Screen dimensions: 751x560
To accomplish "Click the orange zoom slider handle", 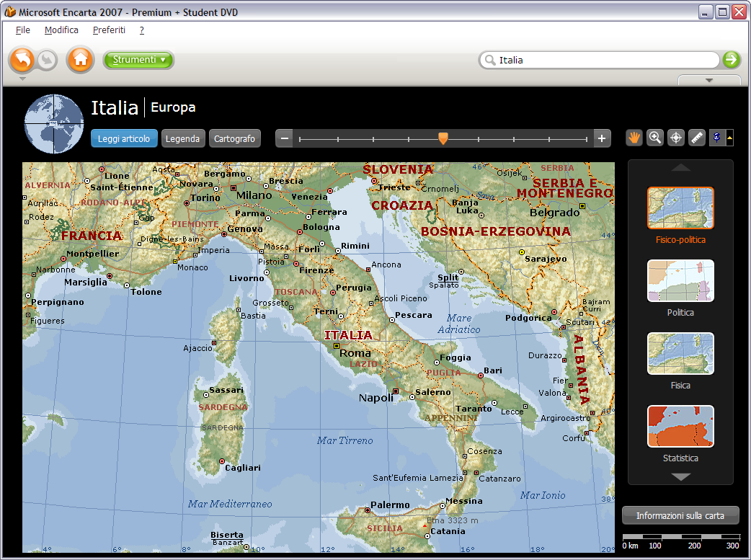I will click(x=443, y=138).
